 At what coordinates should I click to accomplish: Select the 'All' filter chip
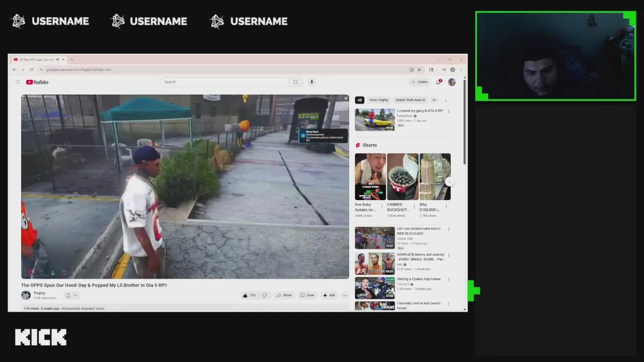pos(359,100)
